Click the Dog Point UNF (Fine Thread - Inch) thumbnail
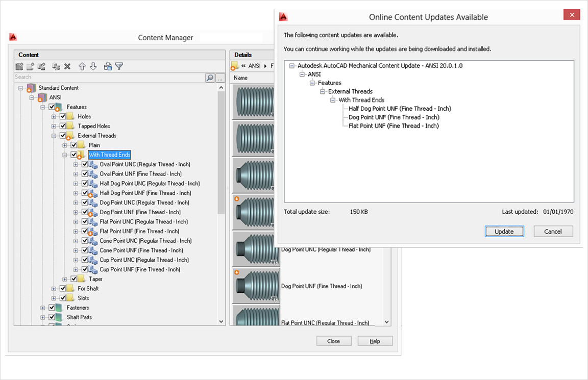588x380 pixels. (x=256, y=286)
